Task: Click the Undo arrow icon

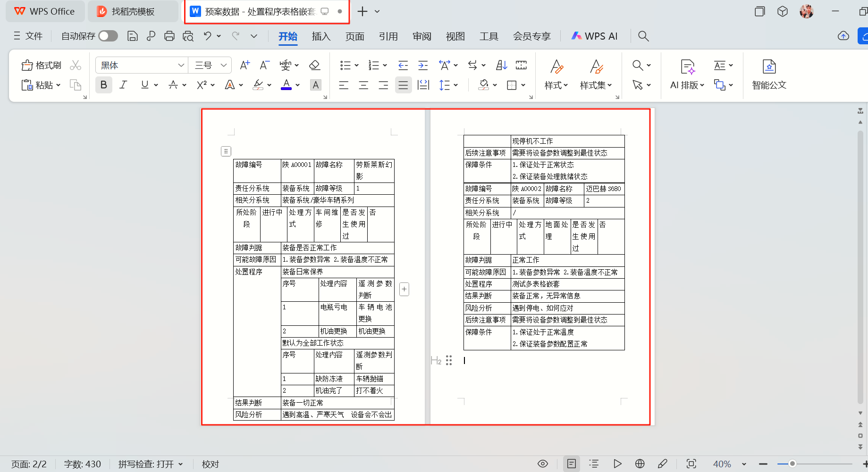Action: [x=207, y=36]
